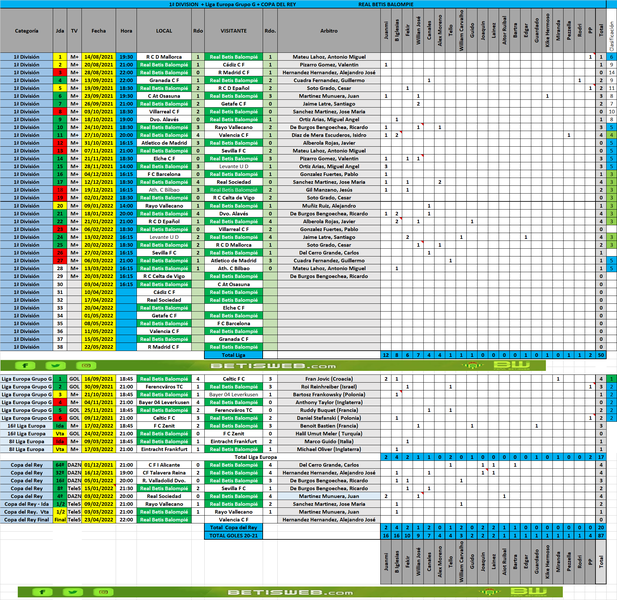Select the 'Total Liga' label cell
Image resolution: width=617 pixels, height=600 pixels.
233,355
